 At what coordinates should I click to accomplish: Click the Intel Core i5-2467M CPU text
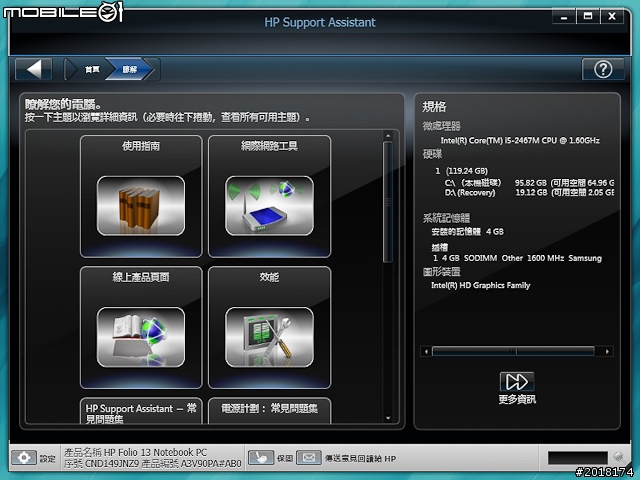(x=520, y=140)
